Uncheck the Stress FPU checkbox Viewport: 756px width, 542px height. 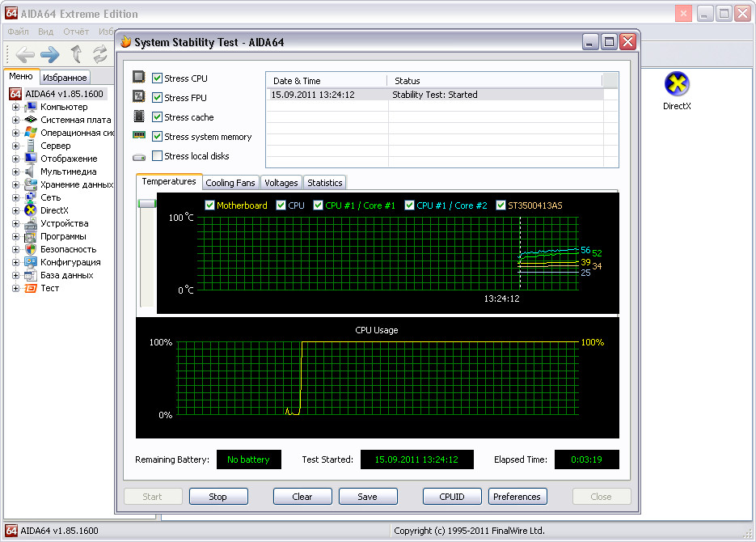tap(157, 97)
